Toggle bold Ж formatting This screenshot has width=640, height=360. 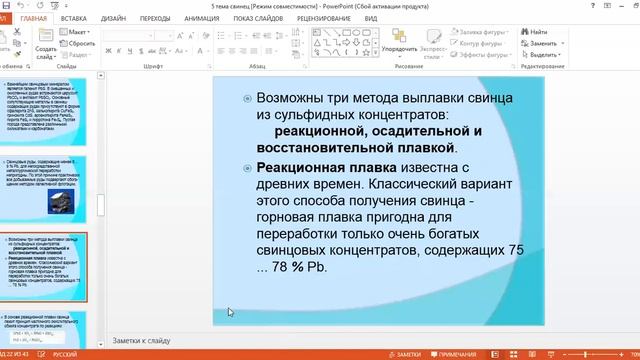click(x=108, y=51)
